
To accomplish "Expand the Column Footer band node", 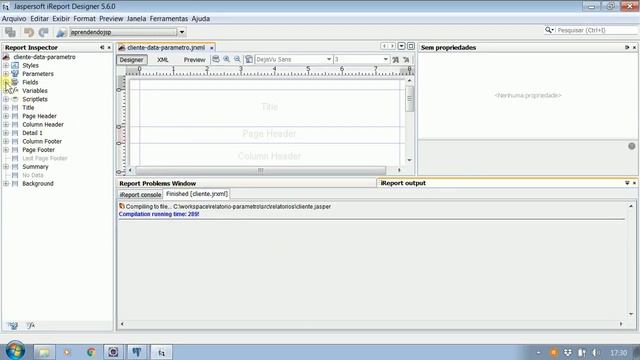I will (x=6, y=141).
